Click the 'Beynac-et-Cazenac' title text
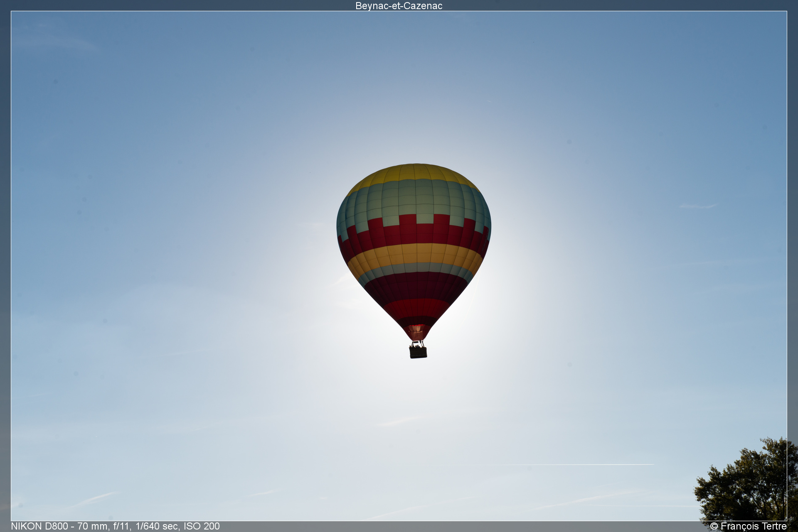 coord(399,6)
